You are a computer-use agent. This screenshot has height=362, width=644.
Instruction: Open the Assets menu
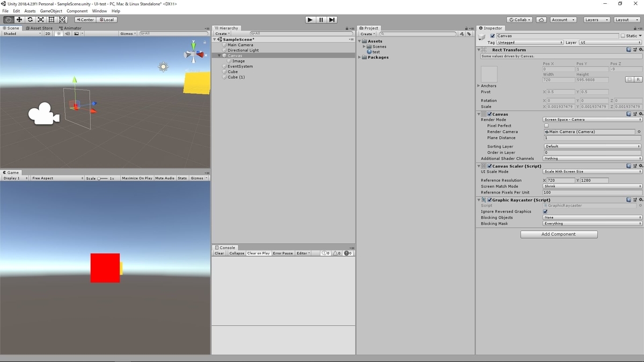30,11
